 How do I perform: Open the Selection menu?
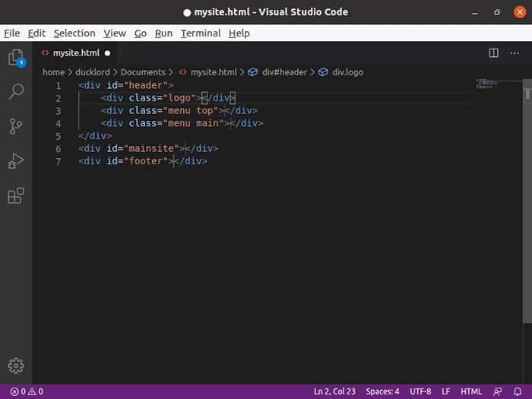click(x=74, y=33)
